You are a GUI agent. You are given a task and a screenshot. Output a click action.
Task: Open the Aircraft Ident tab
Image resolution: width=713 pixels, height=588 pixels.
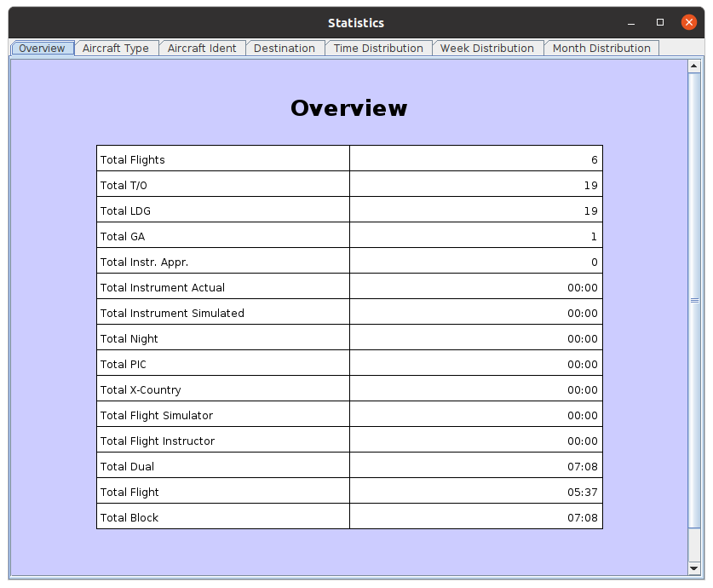tap(202, 49)
